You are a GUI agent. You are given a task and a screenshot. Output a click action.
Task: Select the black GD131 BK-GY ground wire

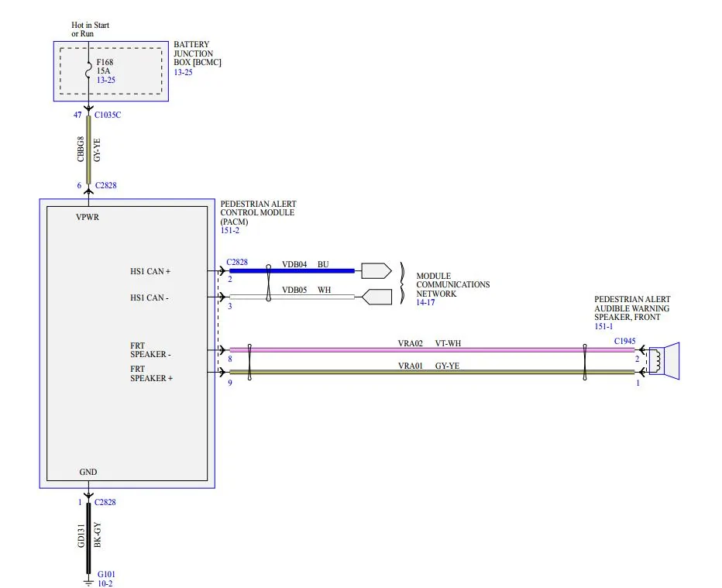pyautogui.click(x=88, y=535)
